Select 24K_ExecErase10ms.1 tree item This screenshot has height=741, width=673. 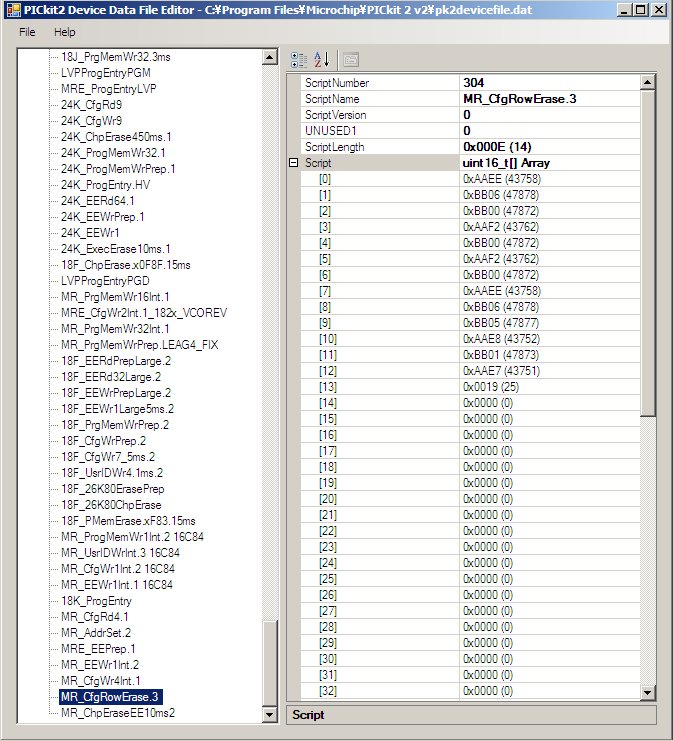click(116, 249)
